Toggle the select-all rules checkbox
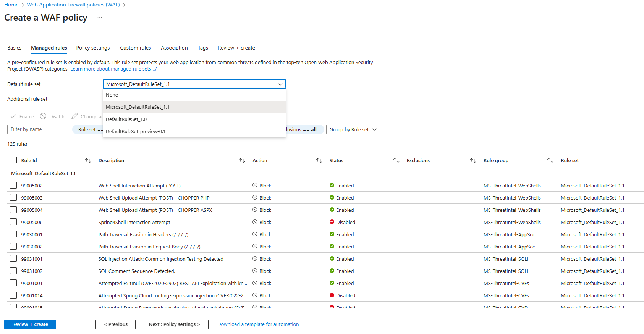The height and width of the screenshot is (334, 644). coord(13,160)
